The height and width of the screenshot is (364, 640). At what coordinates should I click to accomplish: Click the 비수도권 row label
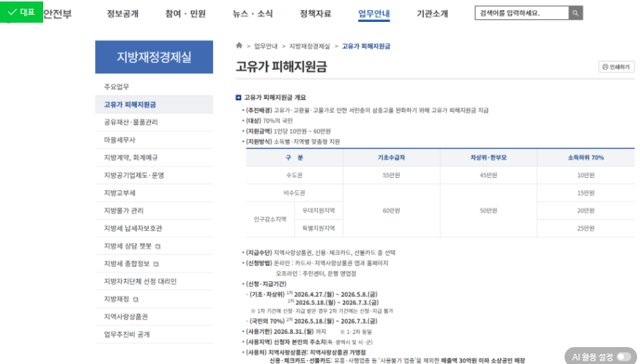294,193
